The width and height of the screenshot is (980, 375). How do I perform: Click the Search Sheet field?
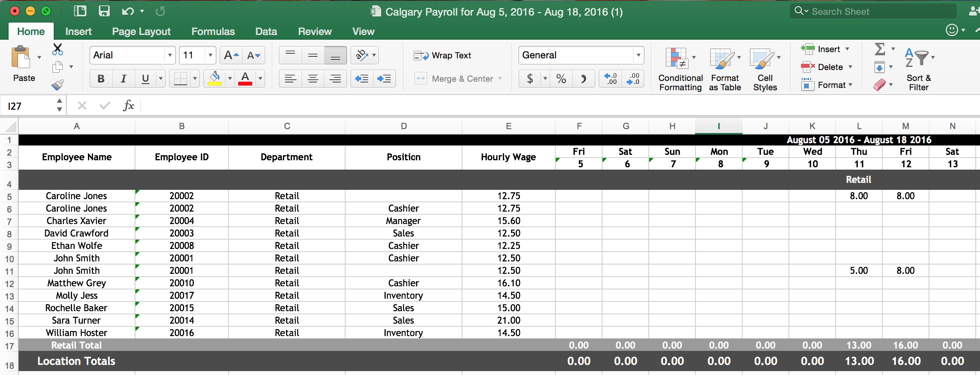click(873, 11)
